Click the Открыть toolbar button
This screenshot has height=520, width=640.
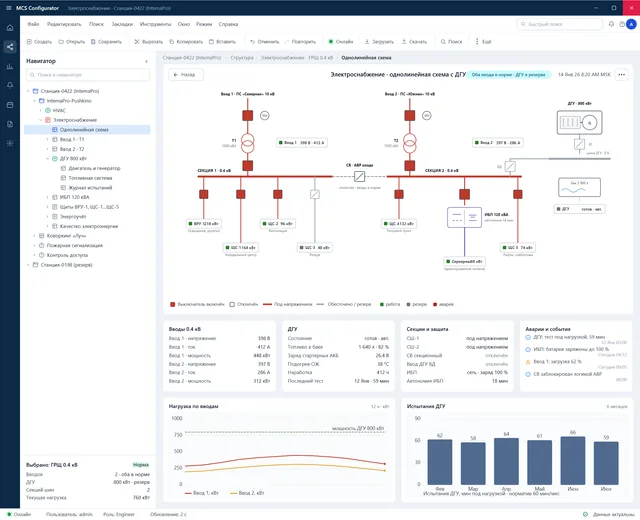coord(72,42)
